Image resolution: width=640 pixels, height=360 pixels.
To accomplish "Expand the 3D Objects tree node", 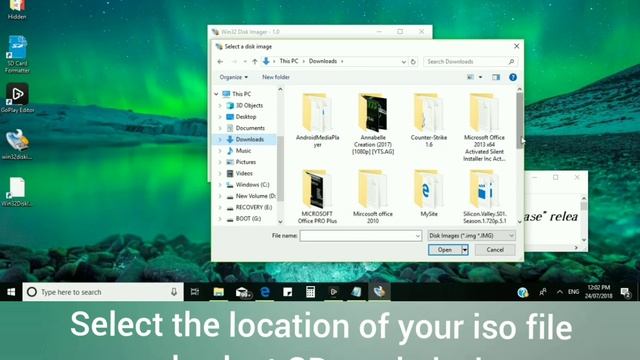I will point(220,105).
